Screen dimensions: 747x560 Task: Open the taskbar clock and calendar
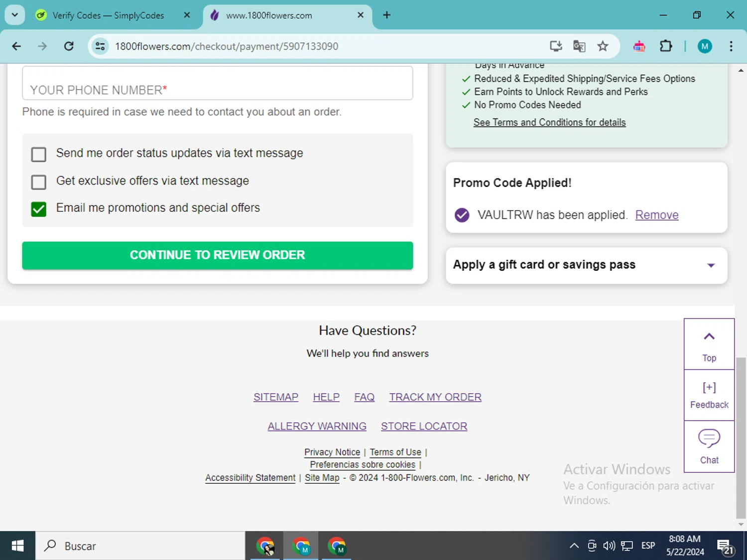pos(685,546)
